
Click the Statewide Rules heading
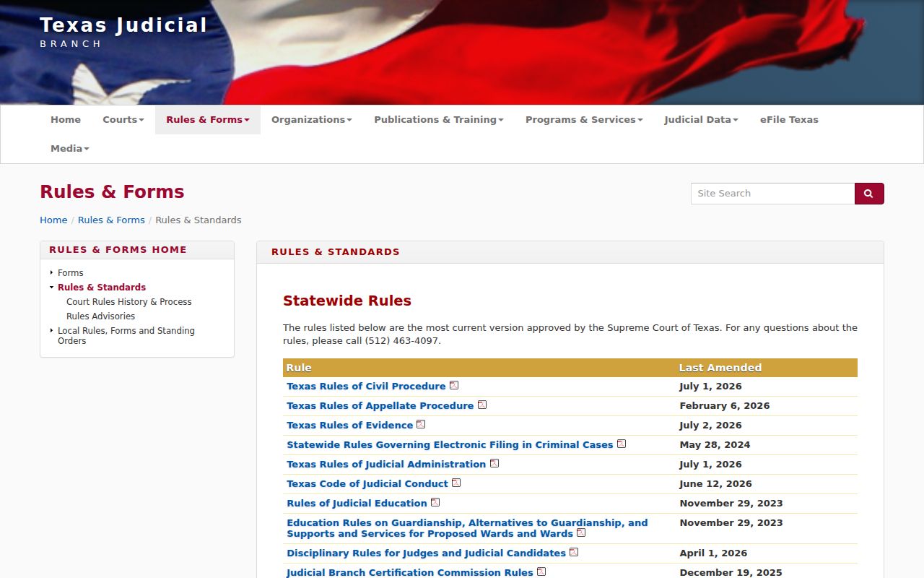[347, 301]
